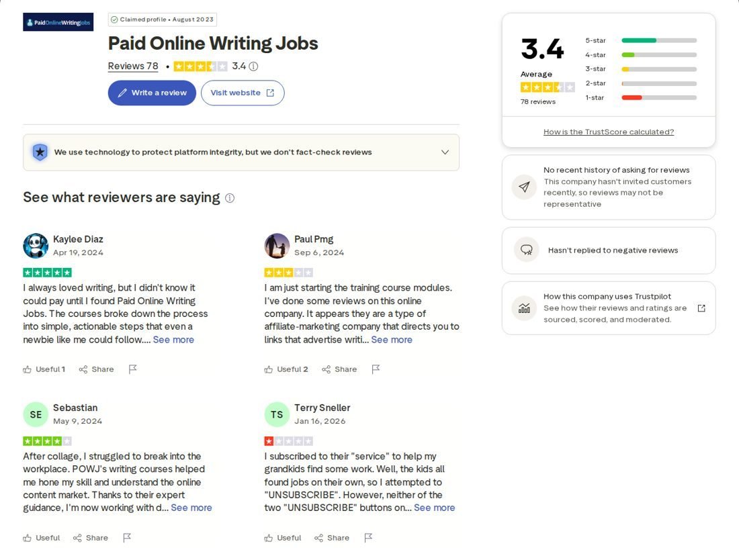This screenshot has width=739, height=560.
Task: Share Sebastian's review
Action: pyautogui.click(x=91, y=538)
